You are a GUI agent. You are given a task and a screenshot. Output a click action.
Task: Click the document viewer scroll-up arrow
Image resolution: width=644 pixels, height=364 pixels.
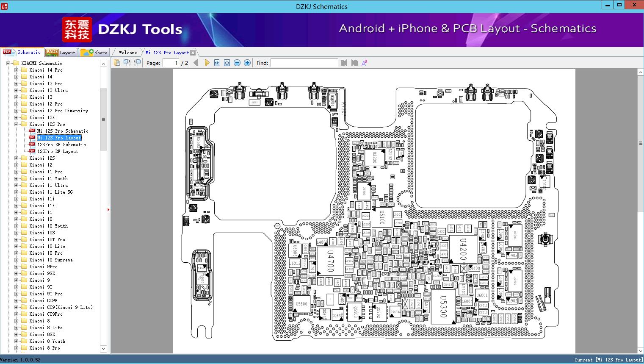[x=641, y=72]
